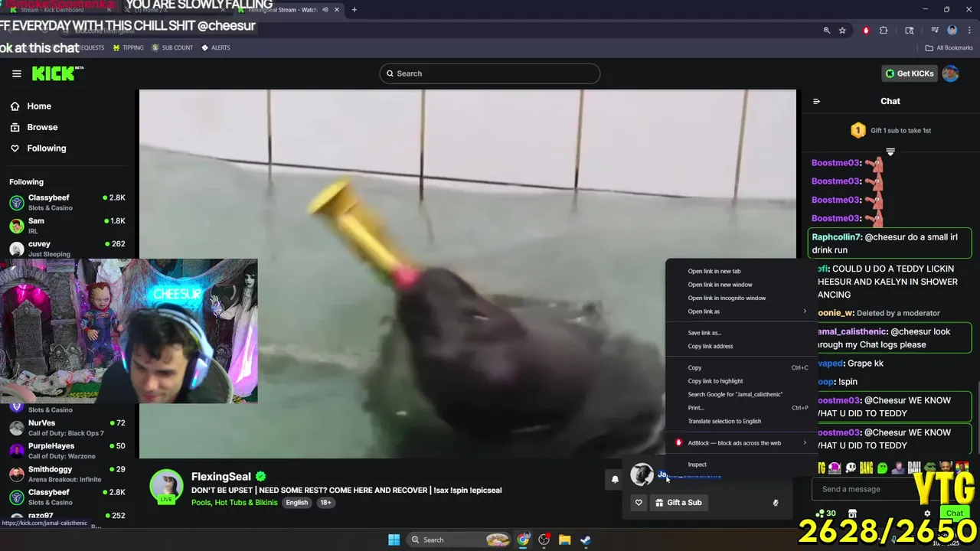Pick the purple blob emote in quick emotes

(x=835, y=468)
